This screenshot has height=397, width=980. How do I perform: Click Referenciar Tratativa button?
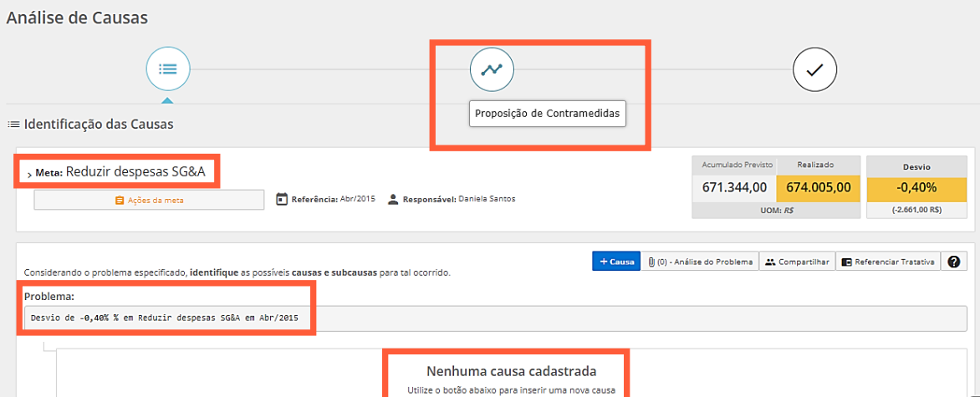pos(887,262)
